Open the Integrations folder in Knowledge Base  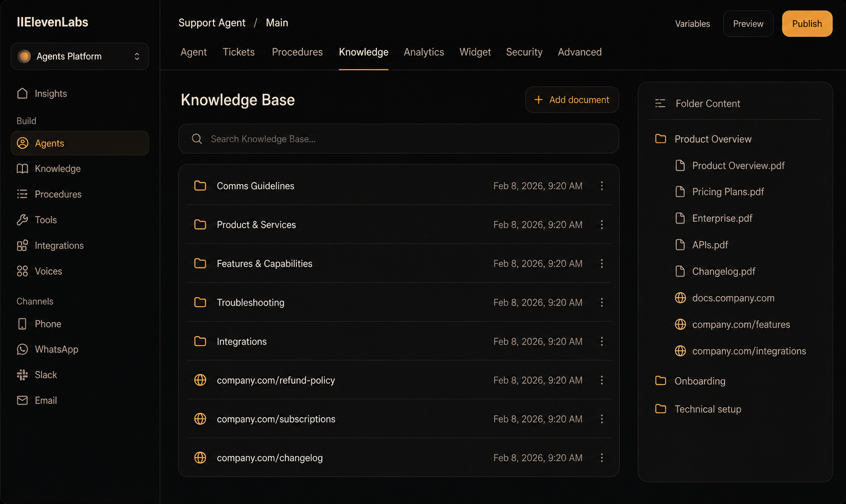[399, 342]
